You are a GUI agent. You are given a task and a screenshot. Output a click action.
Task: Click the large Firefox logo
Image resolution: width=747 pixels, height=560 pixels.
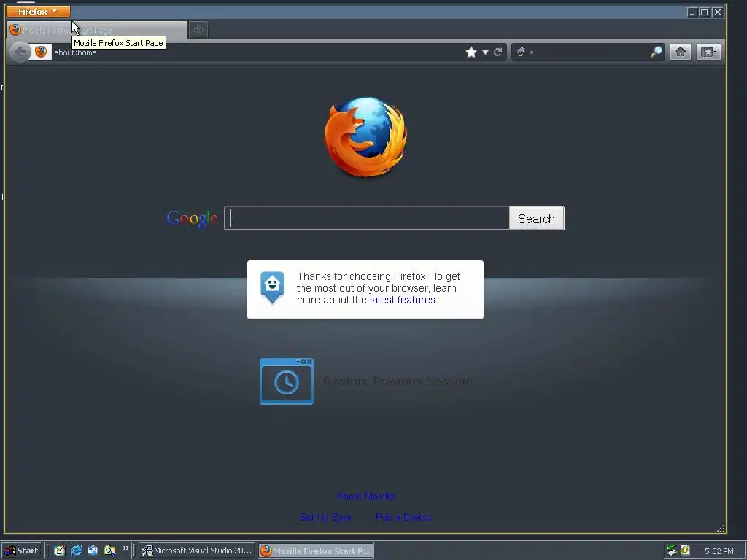(x=366, y=137)
